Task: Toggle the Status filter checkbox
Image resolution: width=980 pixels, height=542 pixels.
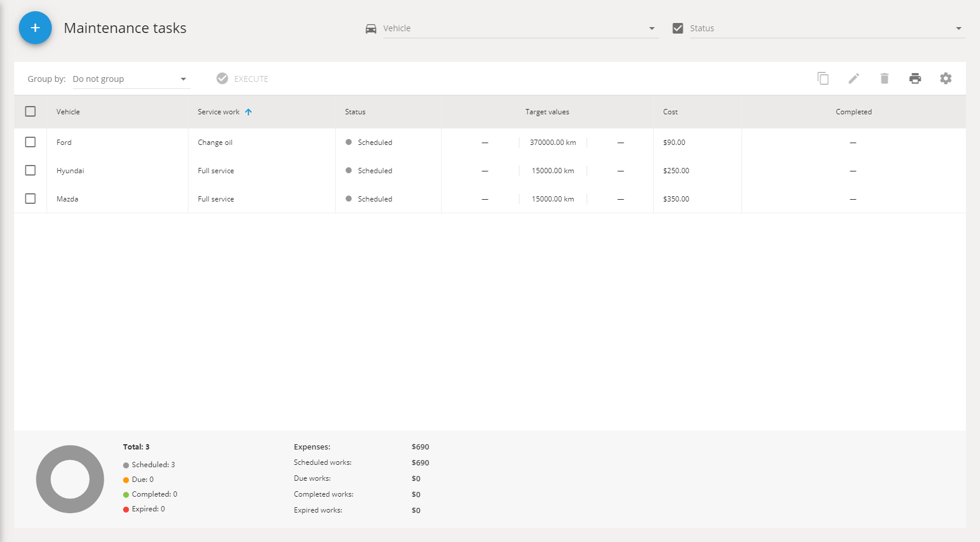Action: coord(678,28)
